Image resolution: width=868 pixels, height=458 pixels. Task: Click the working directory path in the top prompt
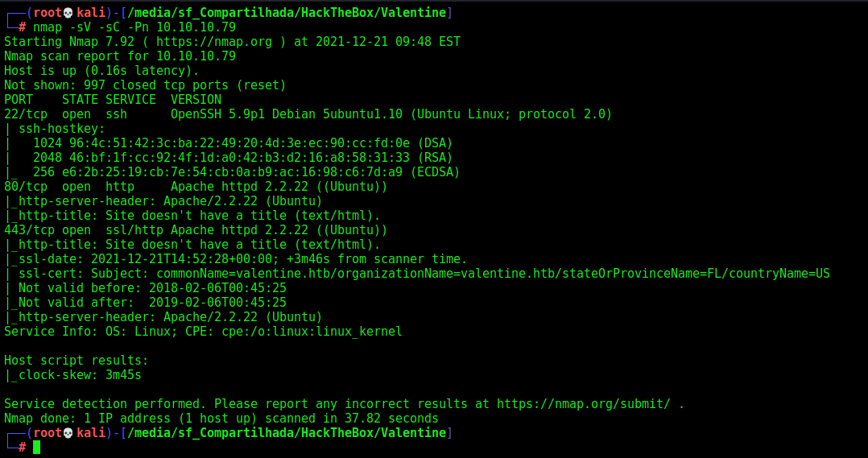click(287, 13)
